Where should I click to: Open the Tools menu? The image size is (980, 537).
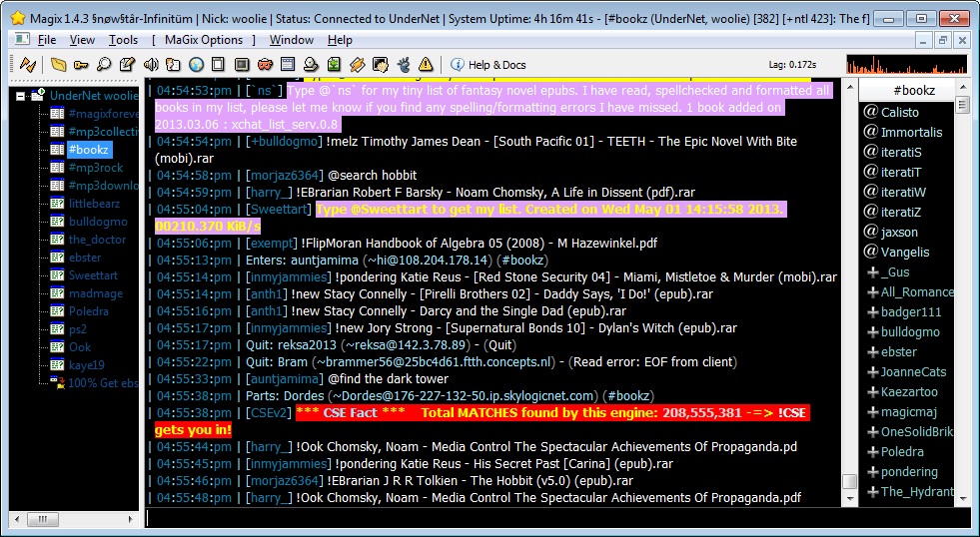[x=123, y=40]
